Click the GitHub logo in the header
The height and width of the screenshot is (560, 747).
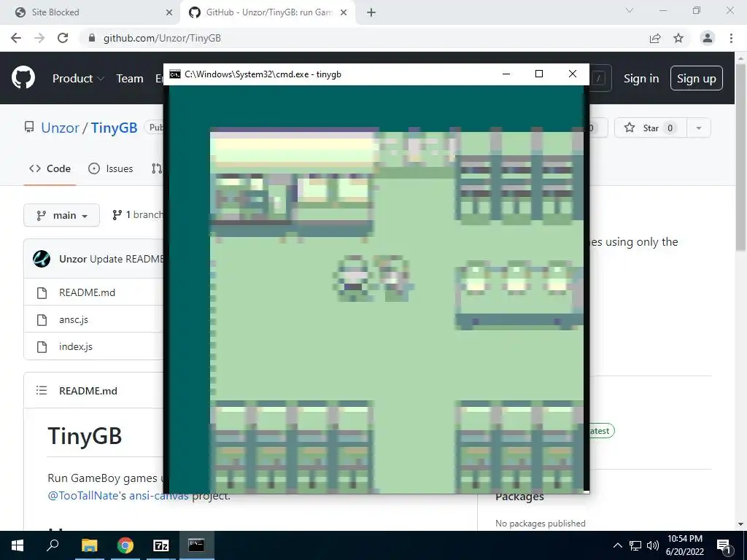pos(23,78)
